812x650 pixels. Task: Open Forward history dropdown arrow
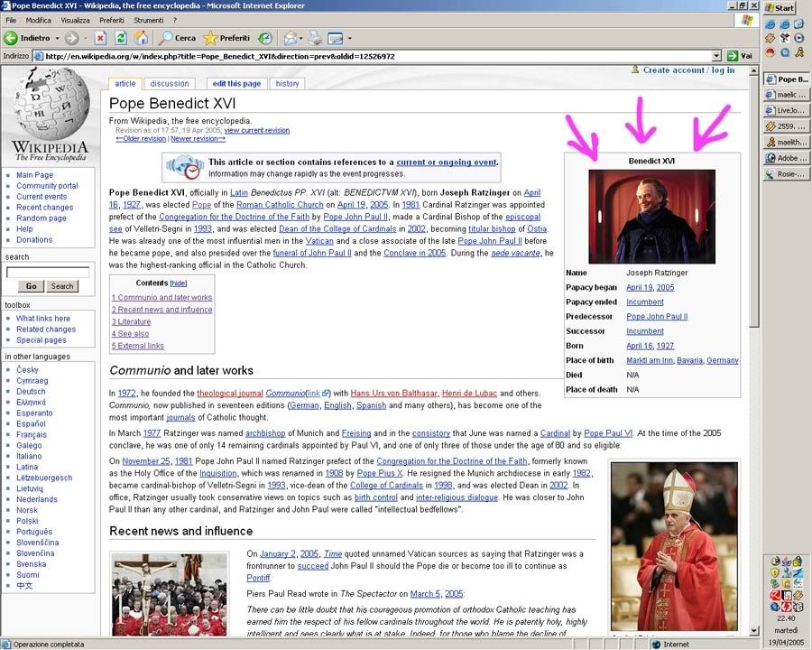click(86, 38)
